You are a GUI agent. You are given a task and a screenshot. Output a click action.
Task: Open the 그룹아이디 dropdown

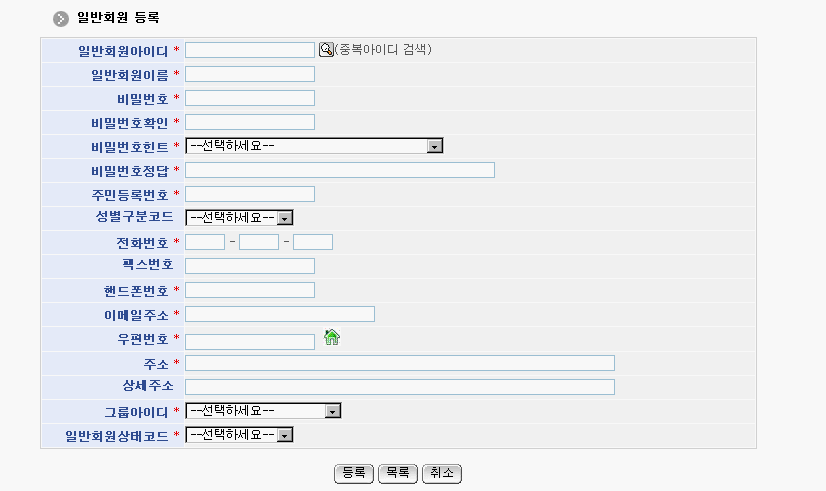(264, 411)
